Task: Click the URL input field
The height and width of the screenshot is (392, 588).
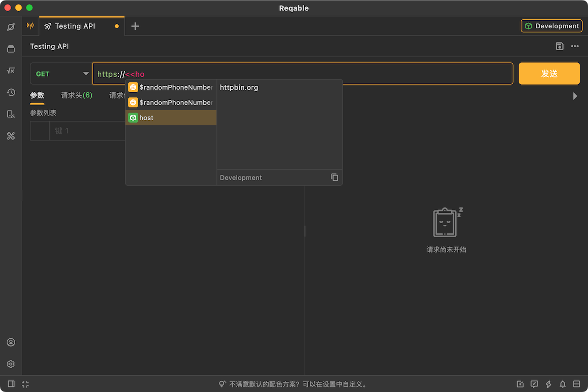Action: [x=303, y=74]
